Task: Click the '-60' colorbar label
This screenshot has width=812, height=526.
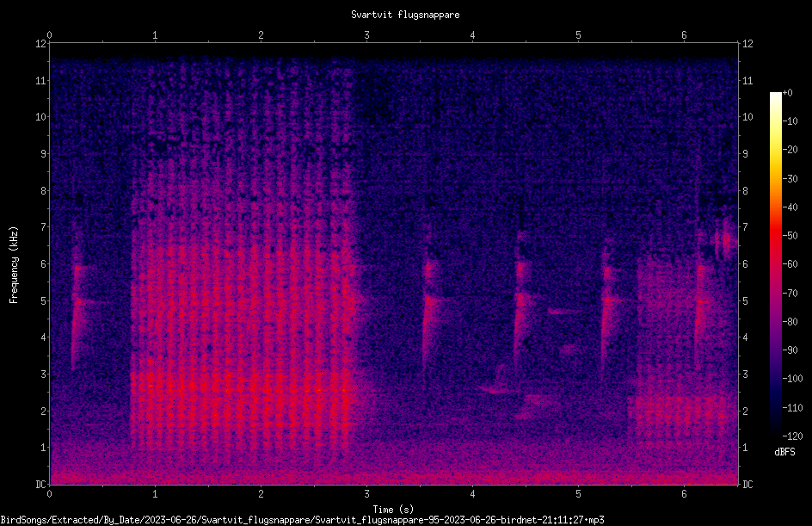Action: pyautogui.click(x=790, y=264)
